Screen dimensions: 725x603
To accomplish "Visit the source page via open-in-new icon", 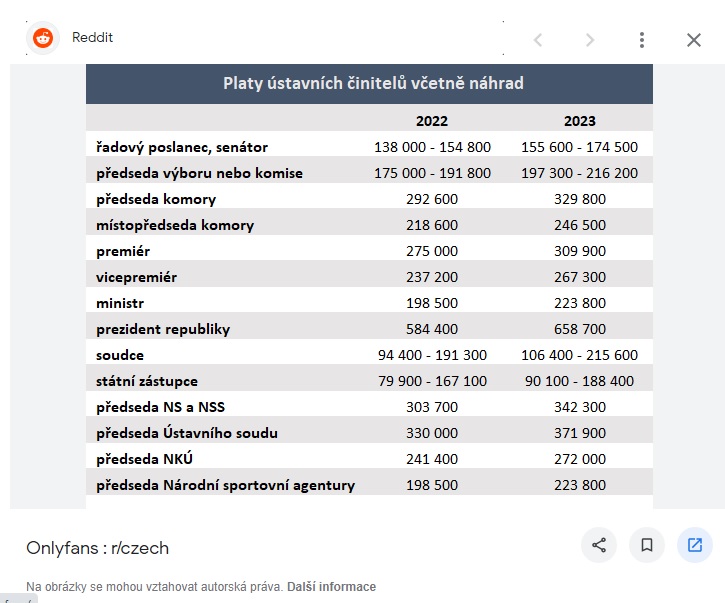I will 694,545.
